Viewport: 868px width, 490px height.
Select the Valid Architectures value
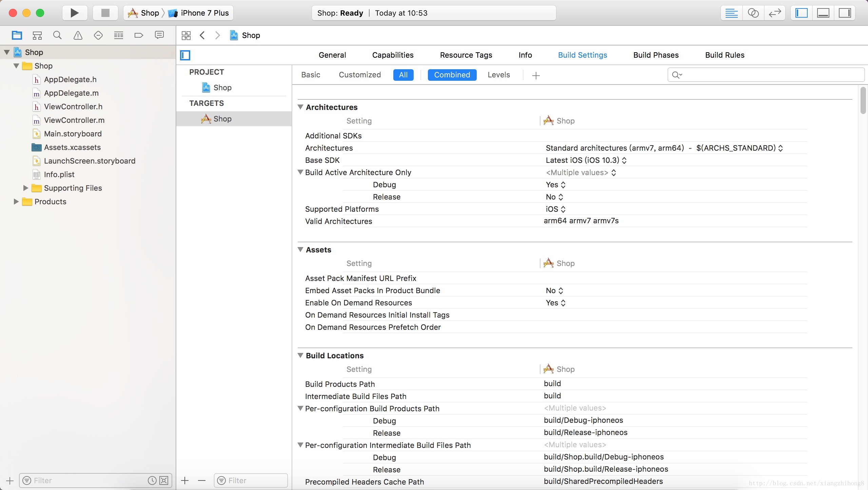[x=581, y=221]
